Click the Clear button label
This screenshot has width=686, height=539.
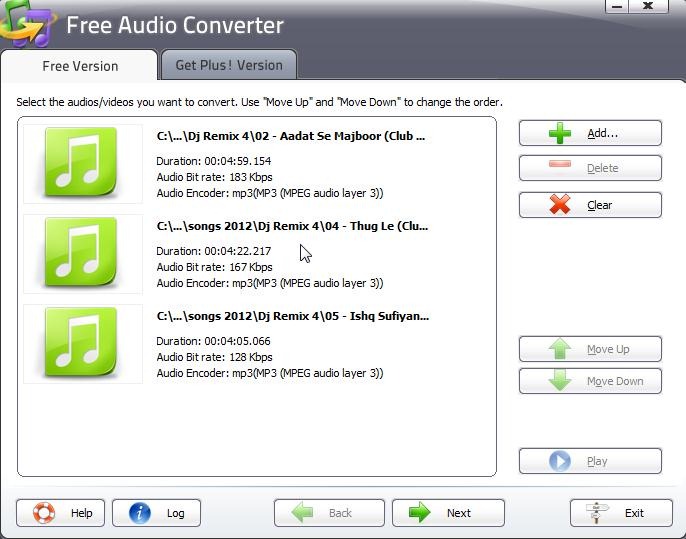599,205
